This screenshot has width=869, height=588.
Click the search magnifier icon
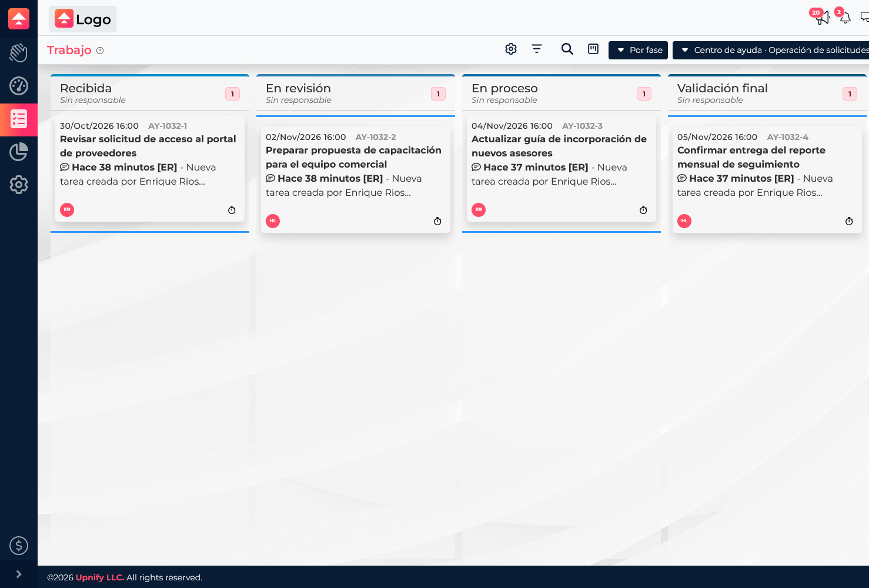[567, 49]
